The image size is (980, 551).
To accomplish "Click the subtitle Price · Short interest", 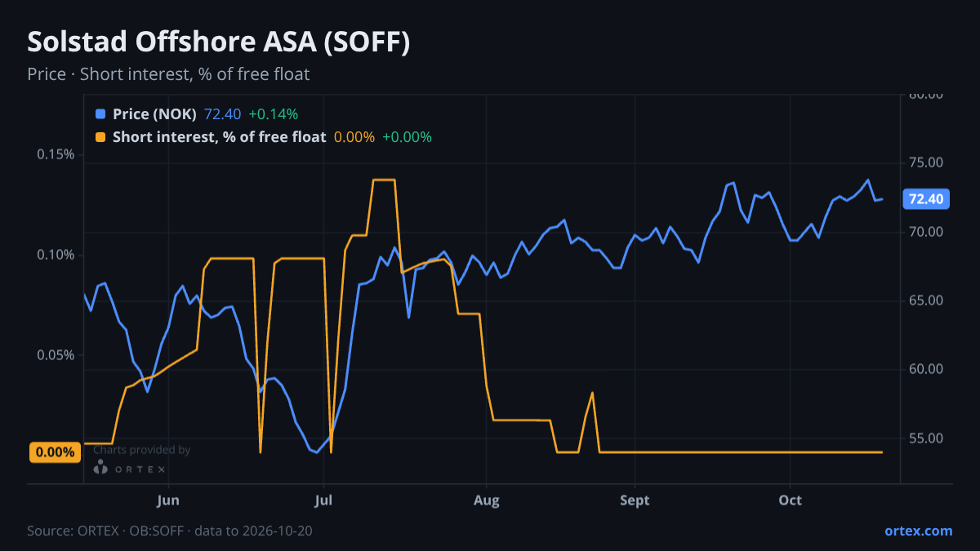I will [x=168, y=74].
